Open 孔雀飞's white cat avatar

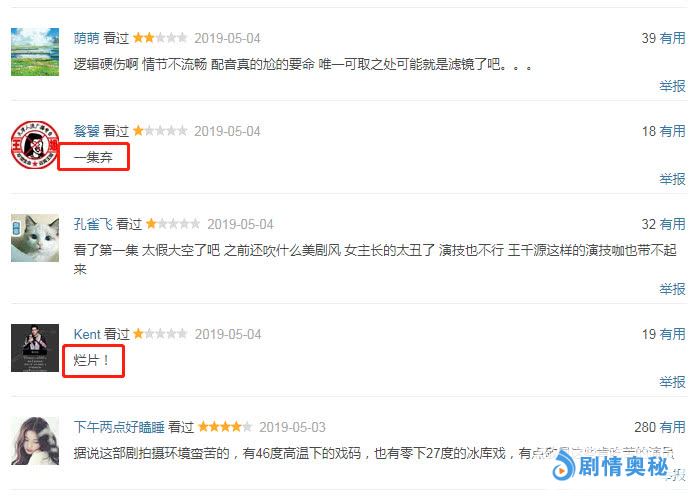click(x=35, y=238)
